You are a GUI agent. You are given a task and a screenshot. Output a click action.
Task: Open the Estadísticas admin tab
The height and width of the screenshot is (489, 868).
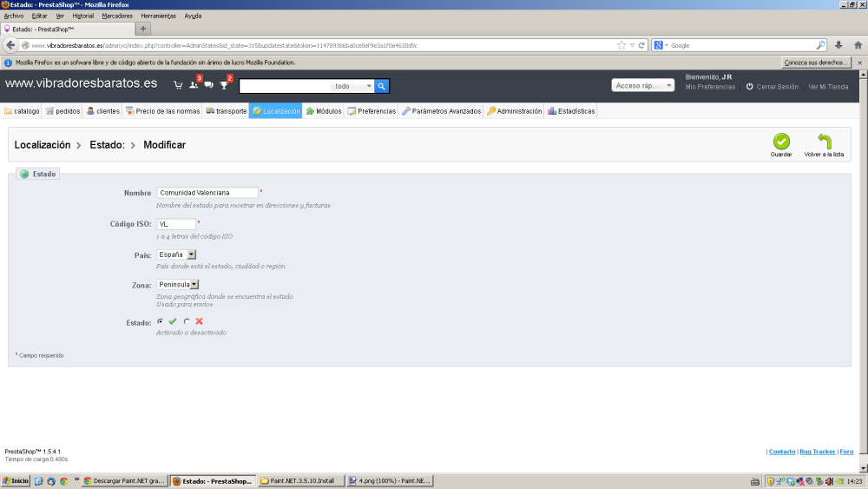pyautogui.click(x=571, y=111)
